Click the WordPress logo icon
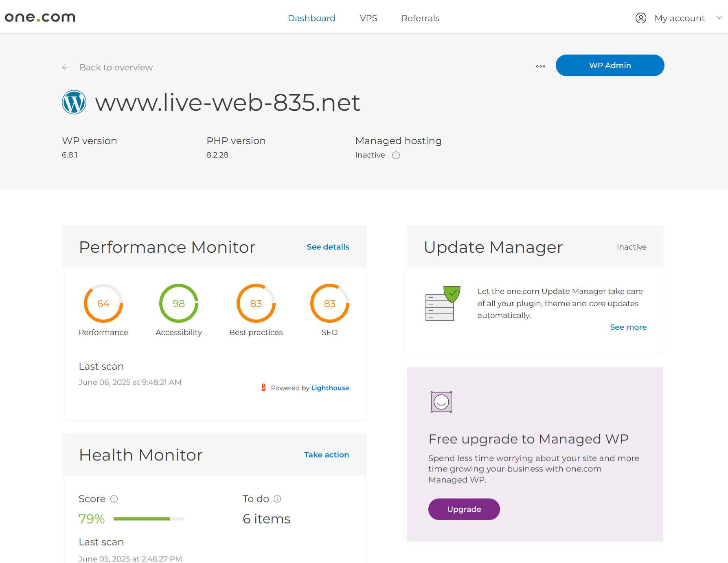The image size is (728, 563). (x=74, y=102)
